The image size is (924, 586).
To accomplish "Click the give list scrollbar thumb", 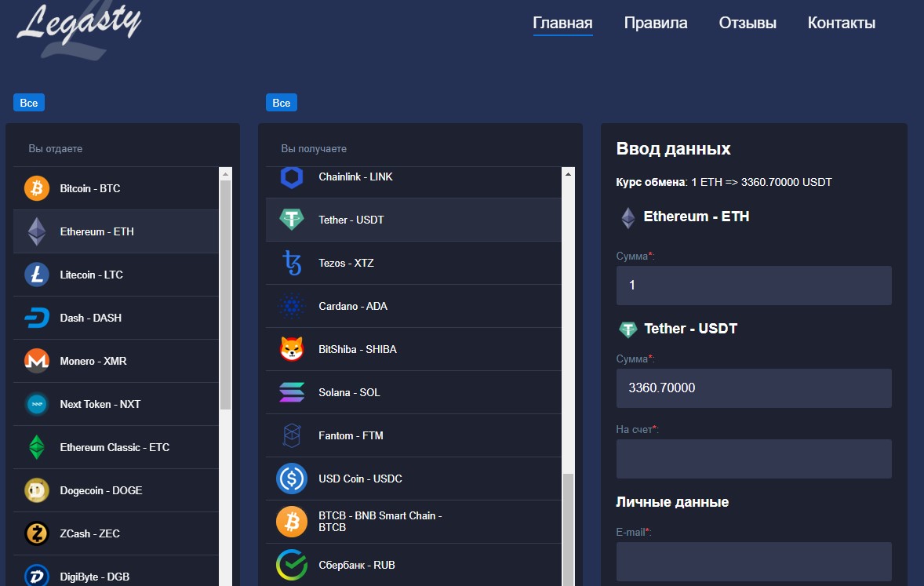I will click(x=225, y=295).
